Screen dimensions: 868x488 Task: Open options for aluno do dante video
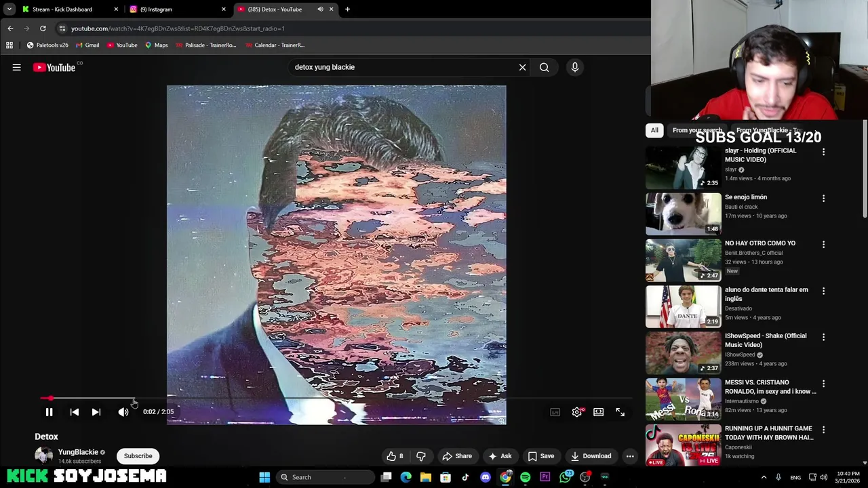point(823,291)
